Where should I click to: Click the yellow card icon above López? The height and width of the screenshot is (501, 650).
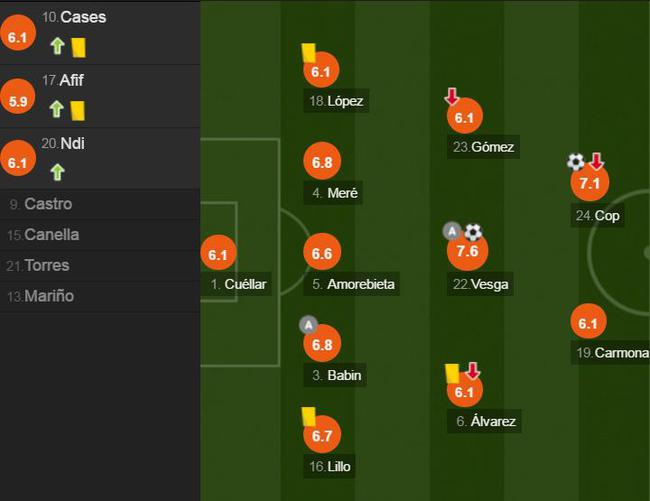pyautogui.click(x=309, y=53)
